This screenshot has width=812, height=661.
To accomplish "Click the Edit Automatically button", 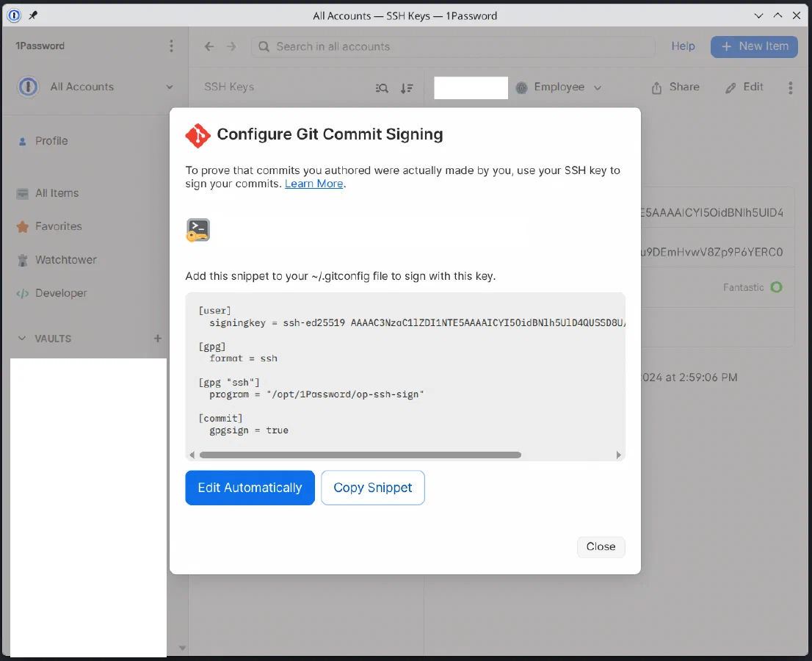I will coord(250,488).
